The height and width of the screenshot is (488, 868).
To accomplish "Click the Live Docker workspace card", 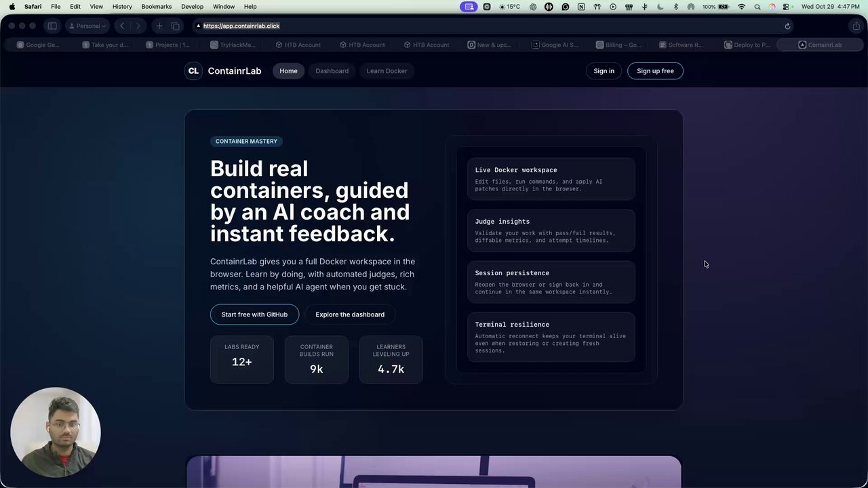I will pos(551,179).
